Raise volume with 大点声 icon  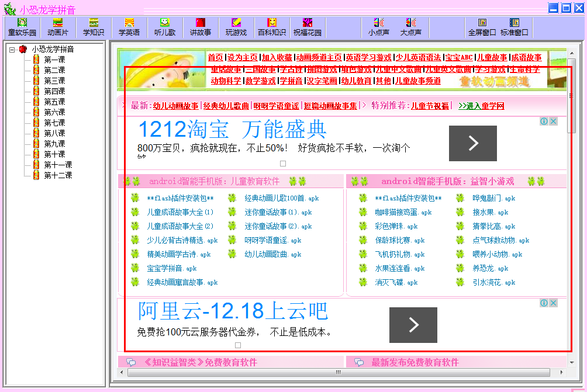(410, 27)
